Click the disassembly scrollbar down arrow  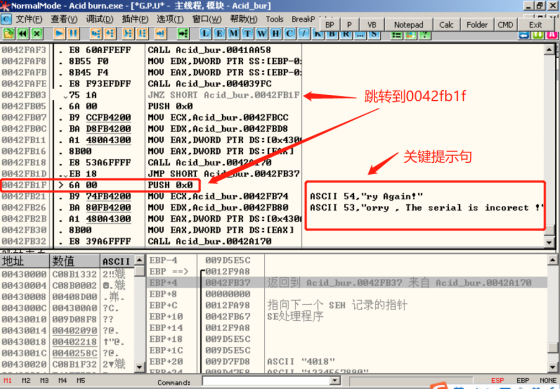click(549, 242)
